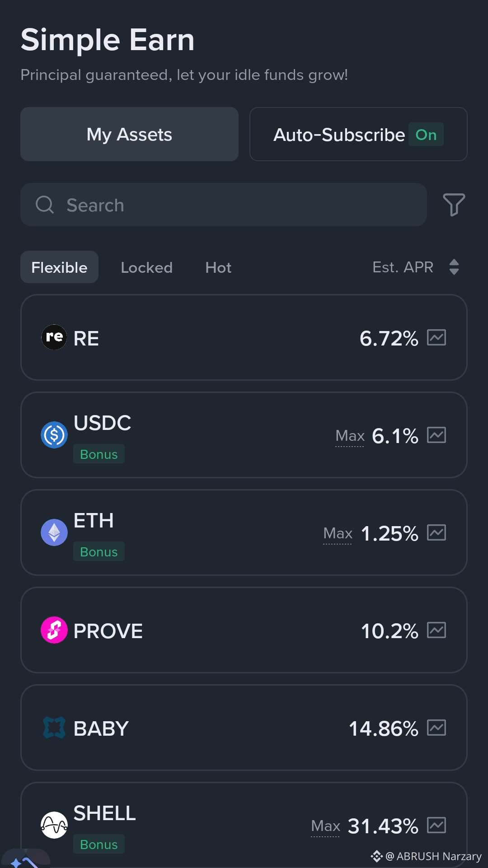The width and height of the screenshot is (488, 868).
Task: Select the PROVE coin logo
Action: 54,630
